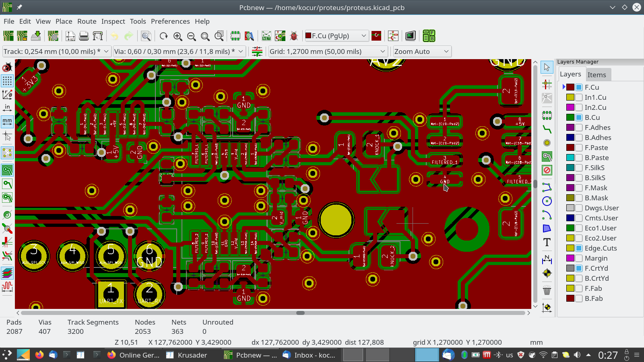Image resolution: width=644 pixels, height=362 pixels.
Task: Enable F.SilkS layer checkbox
Action: (x=579, y=168)
